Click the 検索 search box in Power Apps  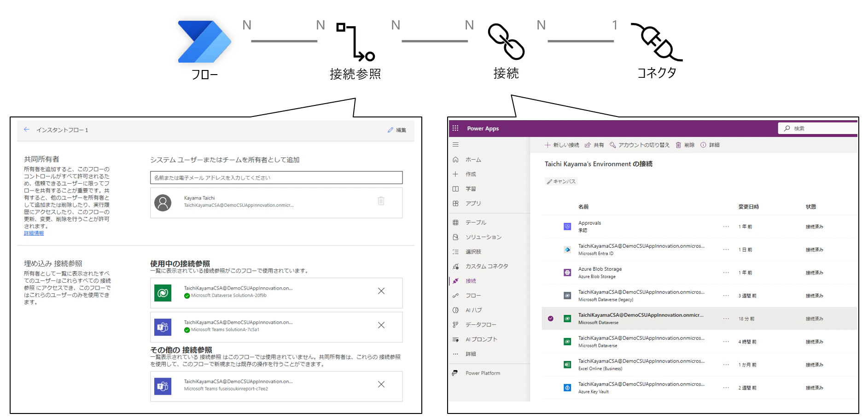[x=818, y=128]
